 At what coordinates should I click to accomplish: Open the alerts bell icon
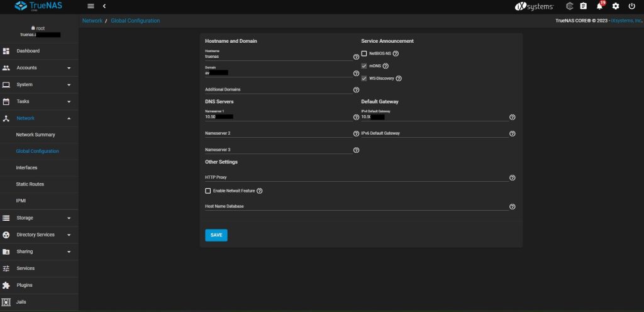[x=599, y=6]
